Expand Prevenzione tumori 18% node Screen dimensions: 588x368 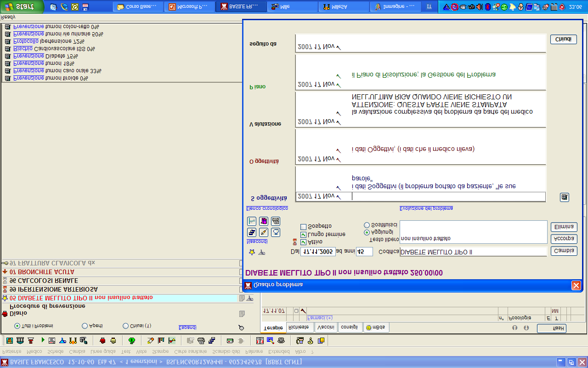coord(7,63)
